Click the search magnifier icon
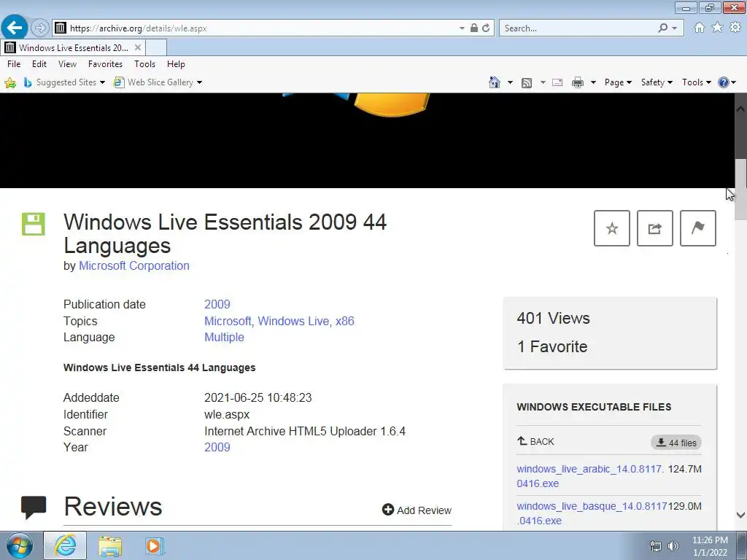 [x=662, y=28]
